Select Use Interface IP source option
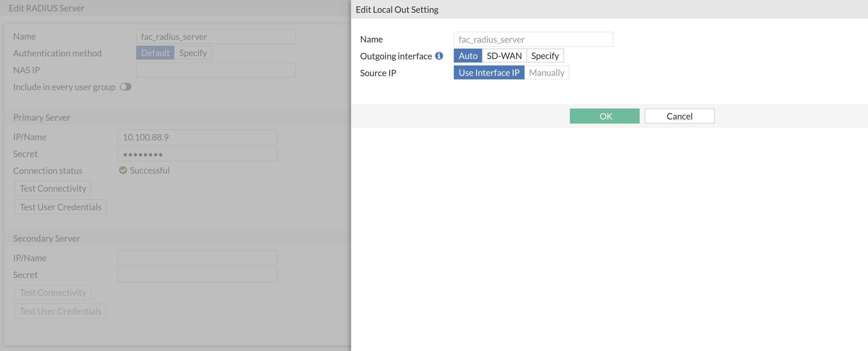The image size is (868, 351). (x=489, y=72)
